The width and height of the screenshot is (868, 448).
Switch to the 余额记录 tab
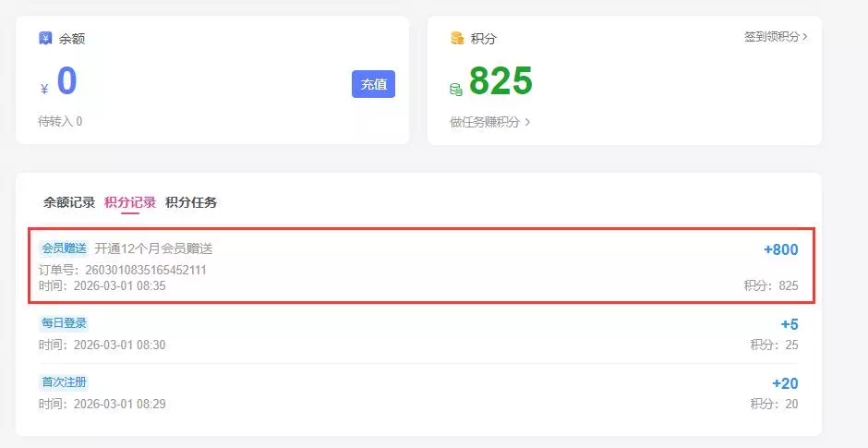69,202
